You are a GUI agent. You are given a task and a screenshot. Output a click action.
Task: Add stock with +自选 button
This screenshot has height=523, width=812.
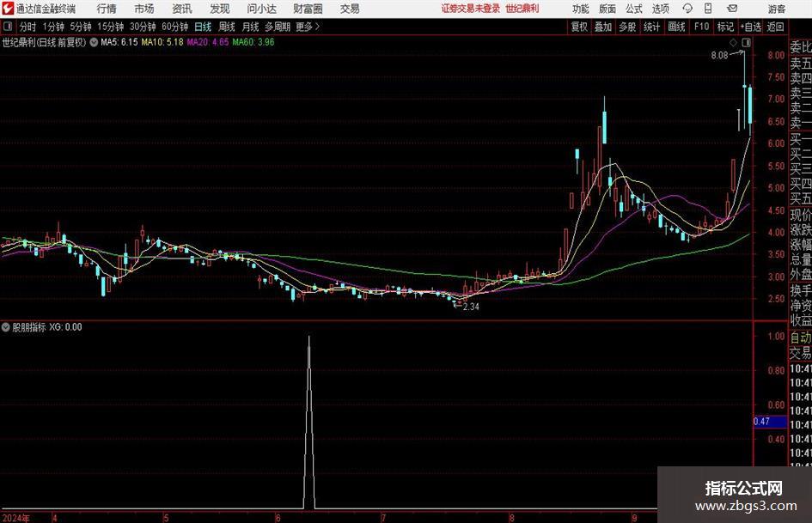point(751,27)
